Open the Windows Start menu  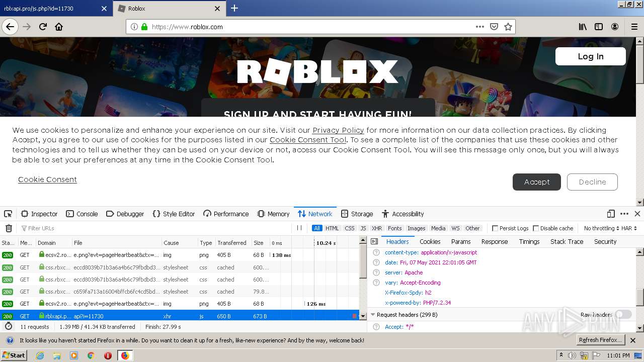14,355
